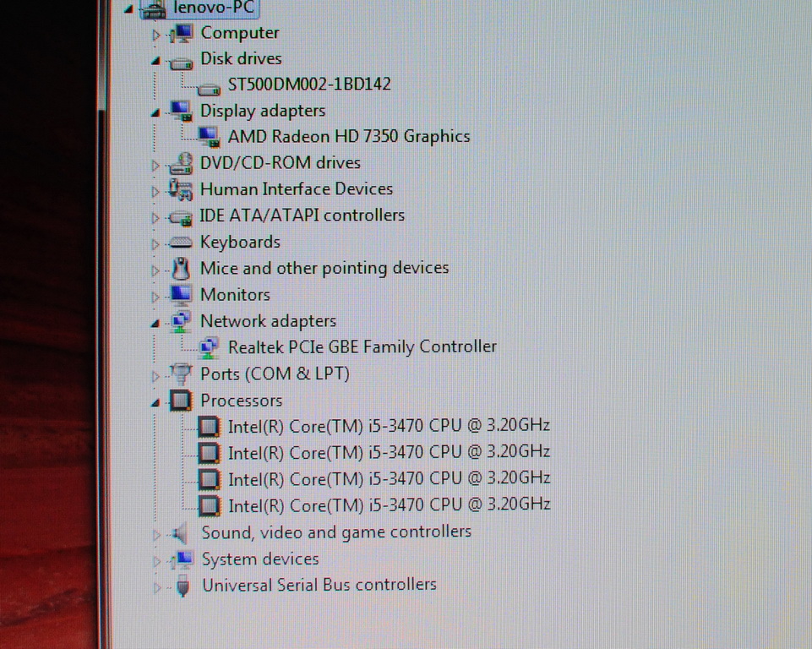812x649 pixels.
Task: Click the Mice and other pointing devices icon
Action: 181,269
